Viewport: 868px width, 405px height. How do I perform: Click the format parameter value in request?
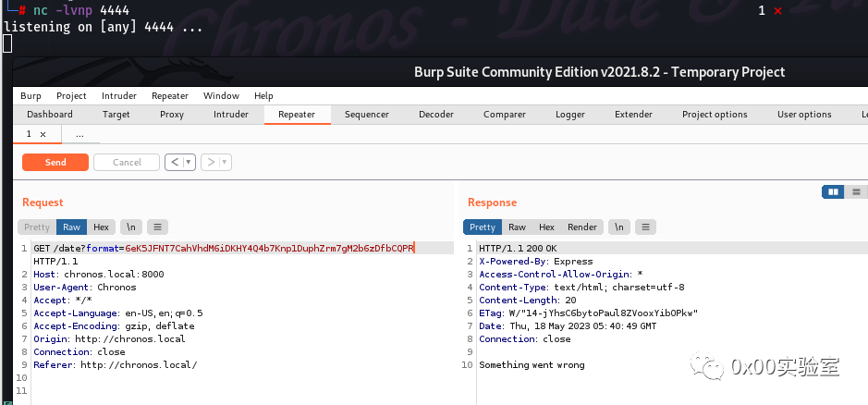pos(270,248)
